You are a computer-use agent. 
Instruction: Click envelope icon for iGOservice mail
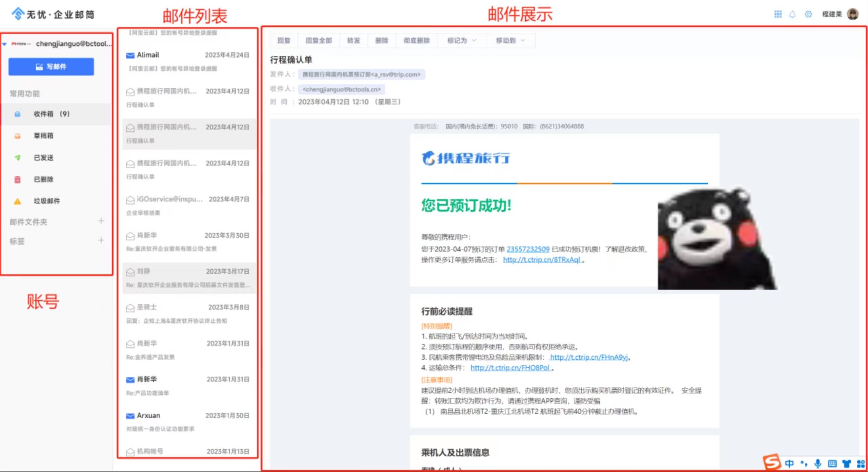point(130,200)
